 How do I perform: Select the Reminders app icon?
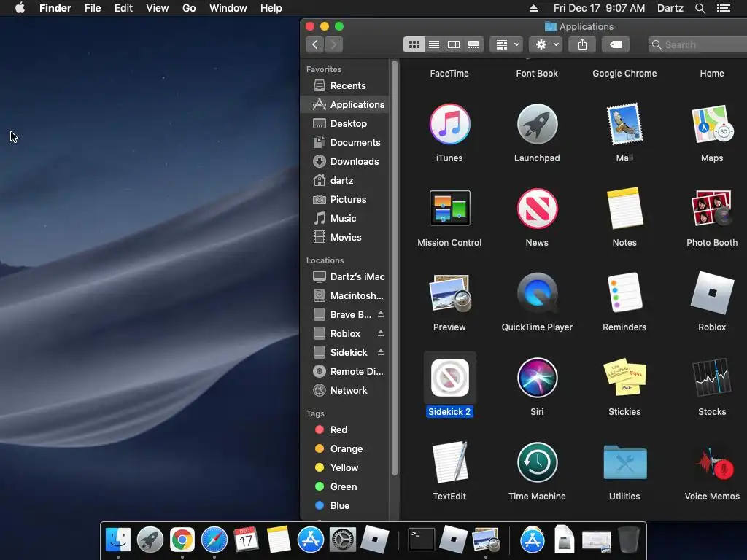tap(624, 293)
